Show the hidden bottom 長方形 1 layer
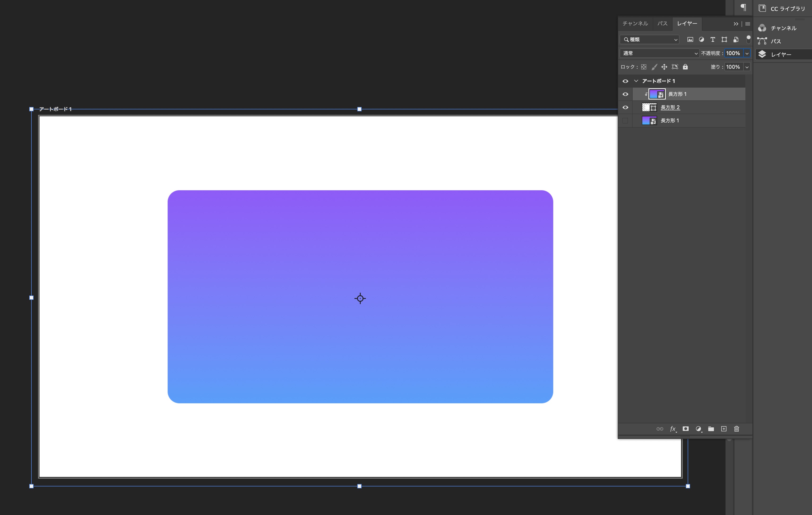 625,120
